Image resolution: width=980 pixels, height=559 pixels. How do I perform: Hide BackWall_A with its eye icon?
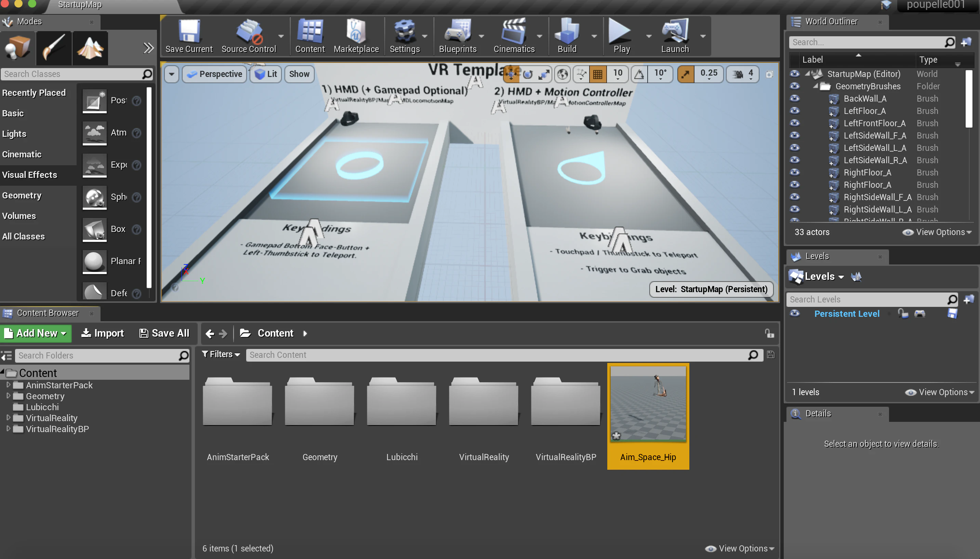click(x=795, y=99)
